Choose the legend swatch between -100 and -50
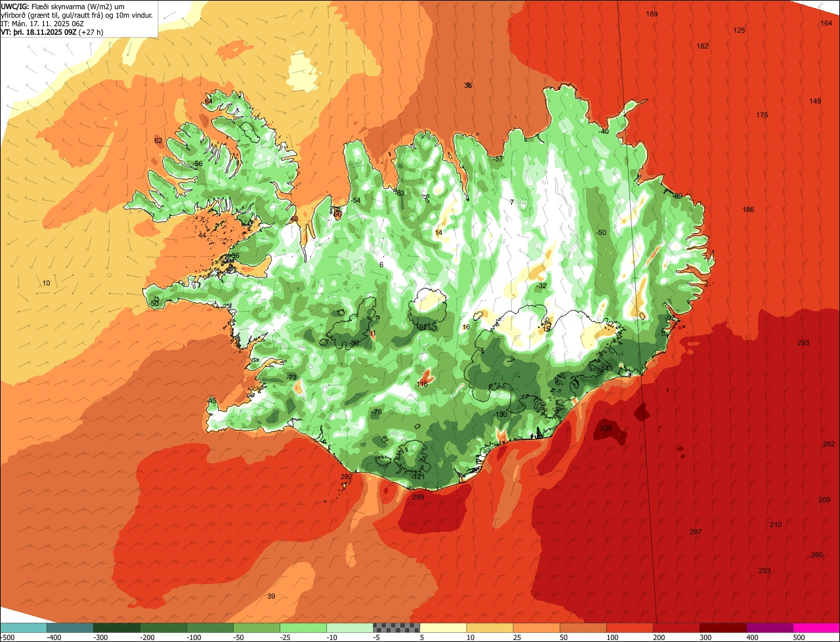The width and height of the screenshot is (840, 642). click(x=210, y=628)
